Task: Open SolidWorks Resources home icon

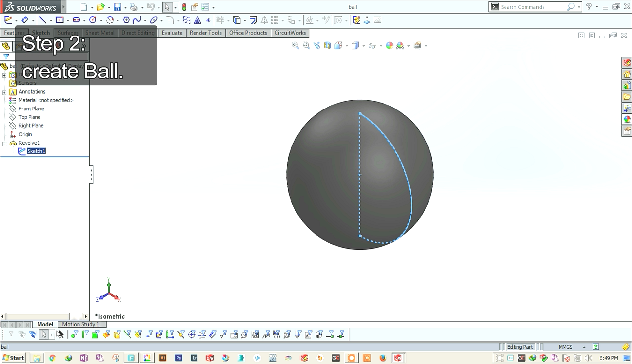Action: click(x=627, y=74)
